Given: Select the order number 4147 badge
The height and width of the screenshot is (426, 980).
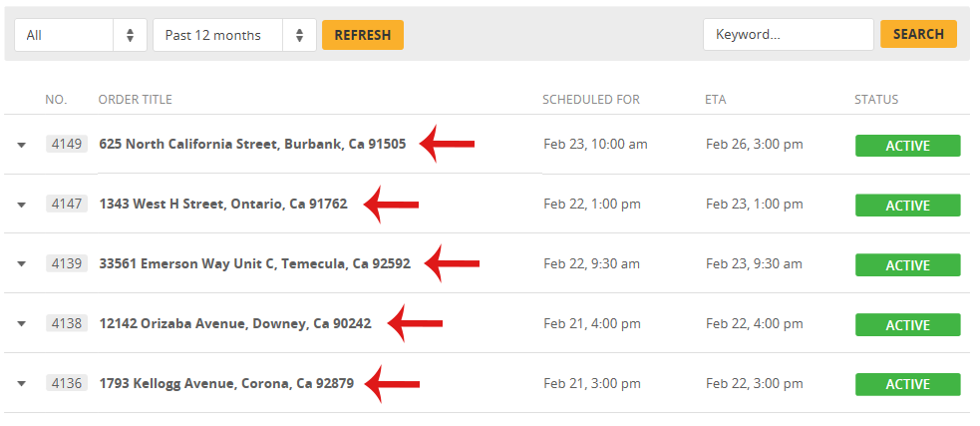Looking at the screenshot, I should pyautogui.click(x=68, y=204).
